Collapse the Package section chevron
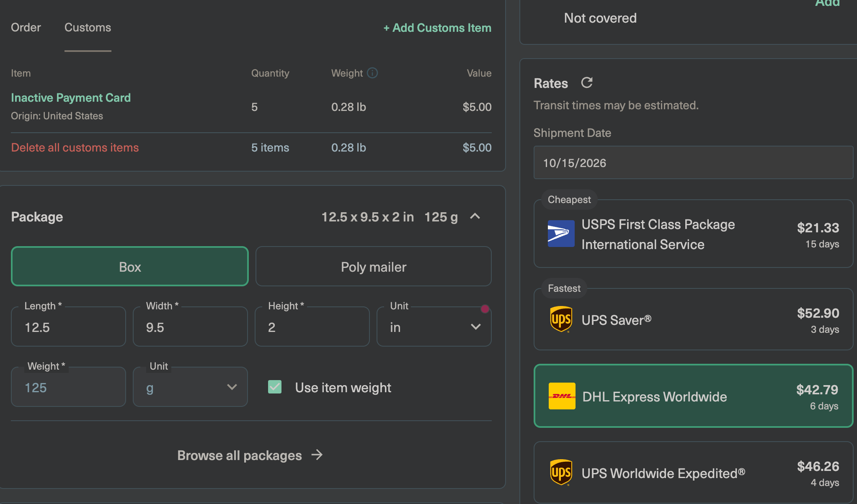 (x=475, y=216)
